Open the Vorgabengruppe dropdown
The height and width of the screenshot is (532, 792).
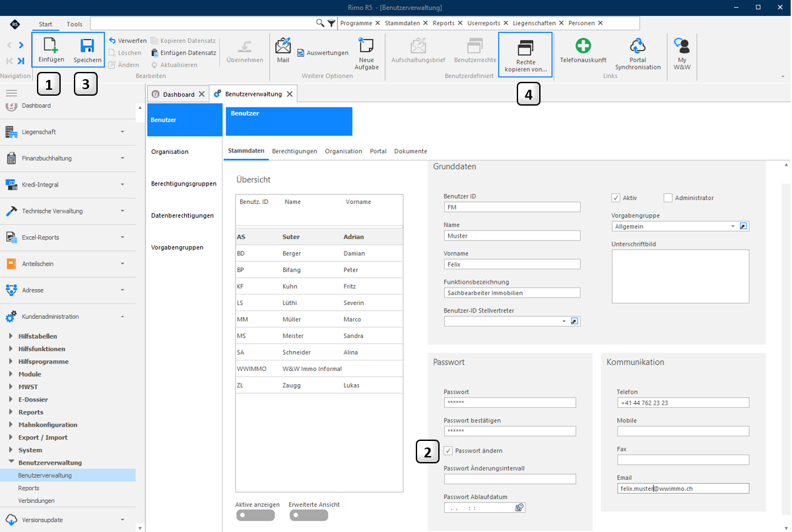[x=733, y=226]
